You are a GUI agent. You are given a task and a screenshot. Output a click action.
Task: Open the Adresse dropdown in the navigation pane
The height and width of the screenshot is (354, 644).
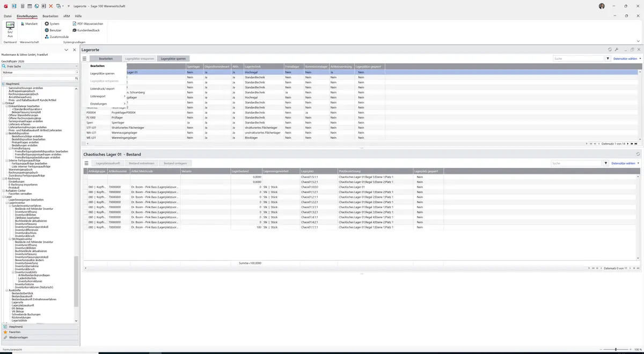[77, 72]
